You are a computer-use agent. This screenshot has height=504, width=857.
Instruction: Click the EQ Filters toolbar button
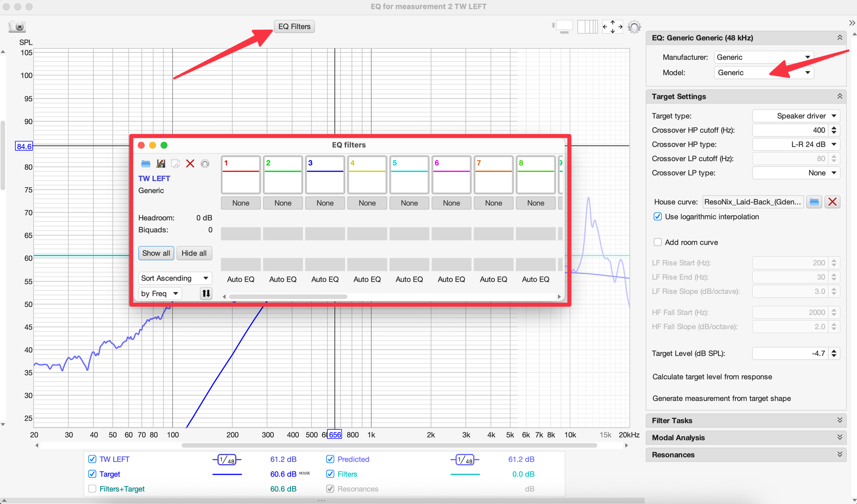point(294,27)
